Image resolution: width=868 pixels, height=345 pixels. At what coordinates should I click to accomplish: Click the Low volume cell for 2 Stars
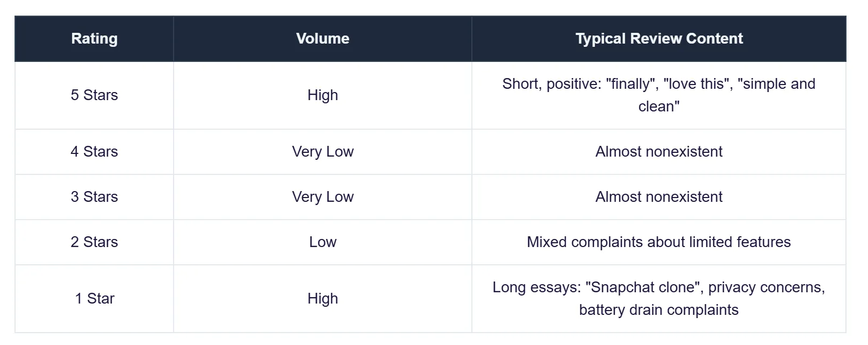(322, 242)
